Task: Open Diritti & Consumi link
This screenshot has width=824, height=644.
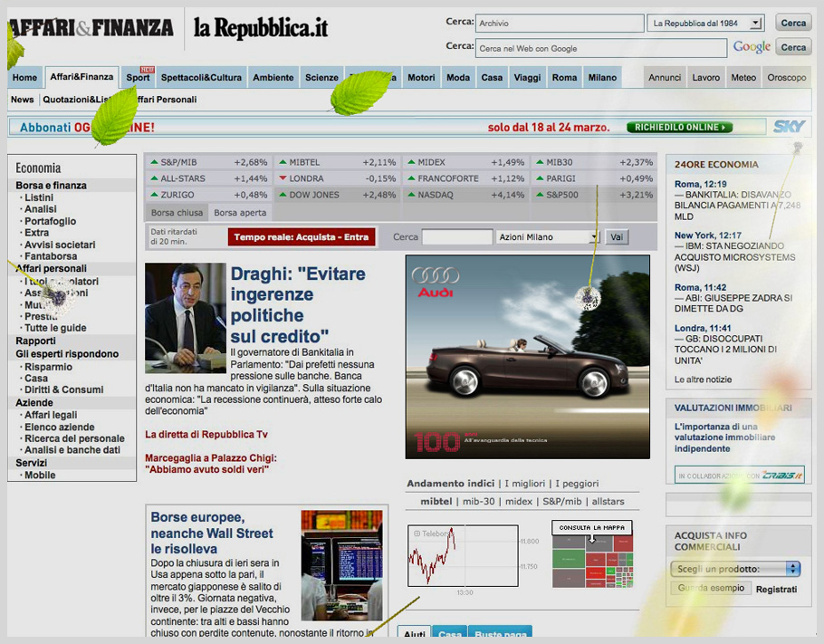Action: click(64, 389)
